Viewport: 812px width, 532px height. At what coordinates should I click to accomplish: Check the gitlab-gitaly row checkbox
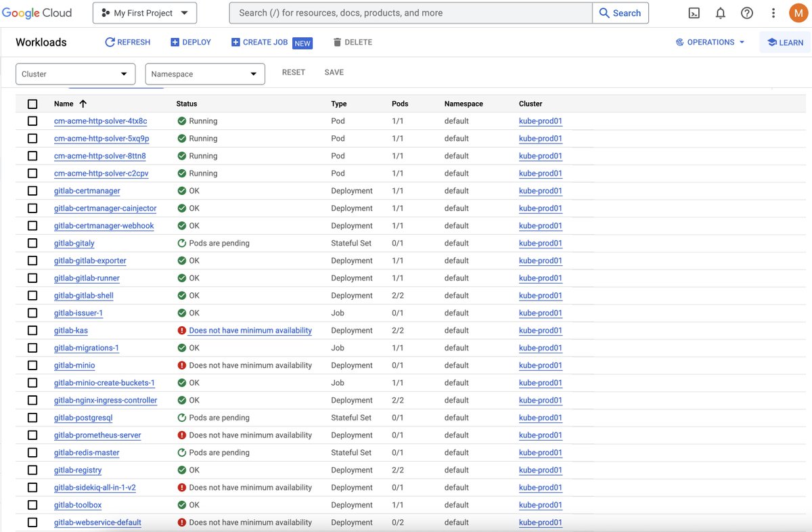pyautogui.click(x=32, y=243)
